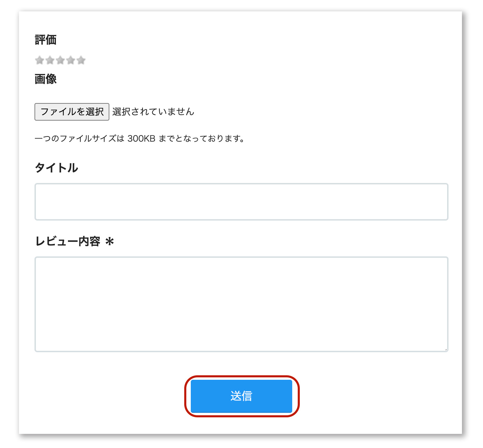Click the レビュー内容 field label

click(x=68, y=241)
